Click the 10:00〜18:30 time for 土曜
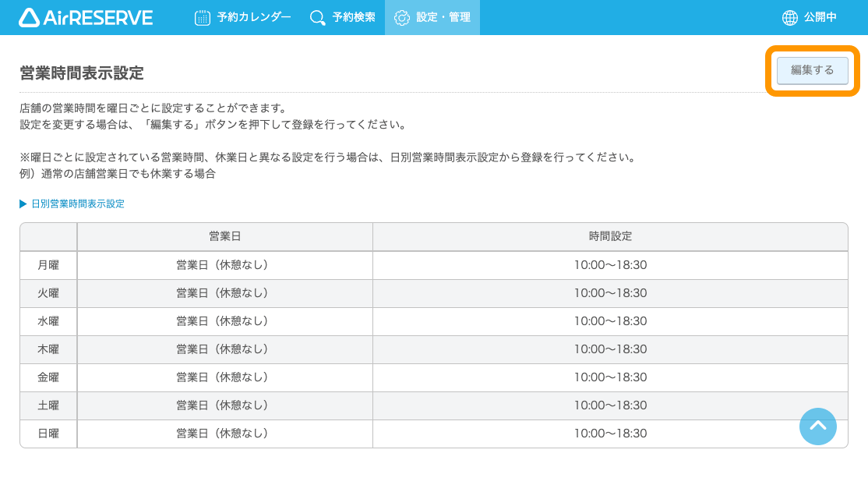The height and width of the screenshot is (485, 868). click(610, 405)
